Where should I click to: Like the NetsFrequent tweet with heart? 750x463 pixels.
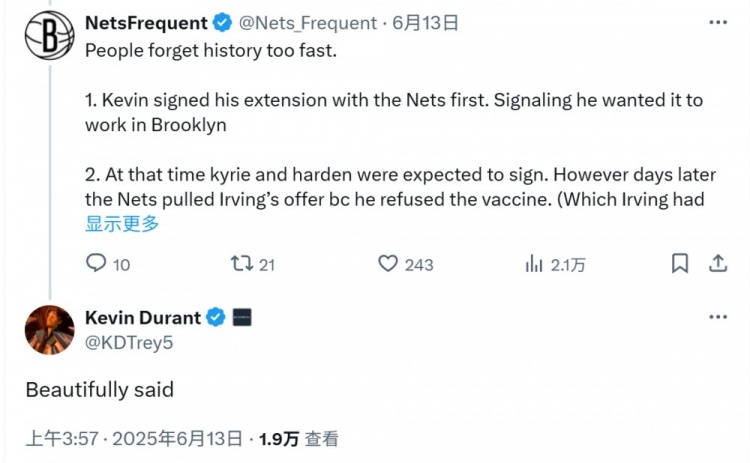388,263
